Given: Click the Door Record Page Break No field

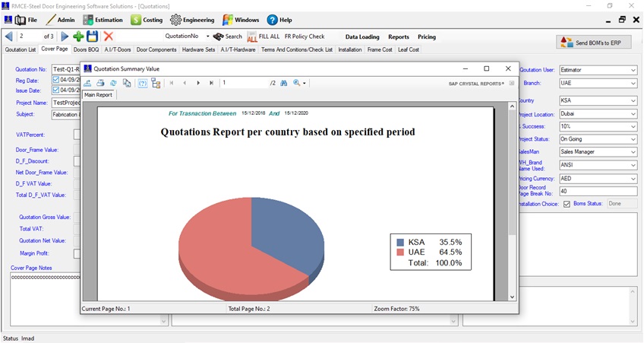Looking at the screenshot, I should (x=598, y=191).
